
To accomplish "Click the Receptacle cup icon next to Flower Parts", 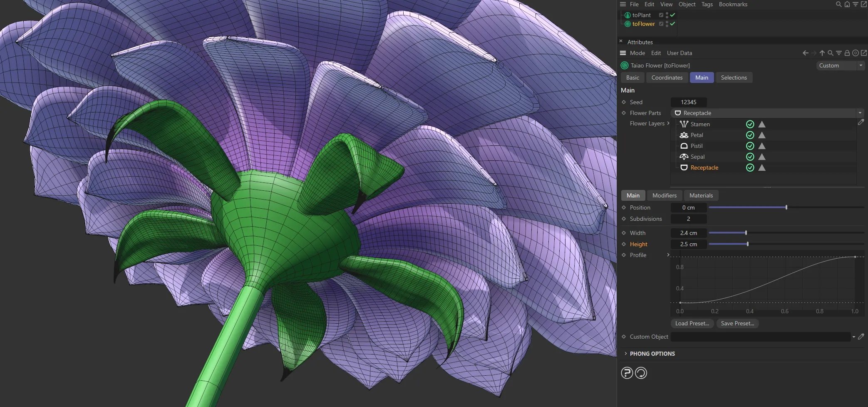I will pos(678,113).
